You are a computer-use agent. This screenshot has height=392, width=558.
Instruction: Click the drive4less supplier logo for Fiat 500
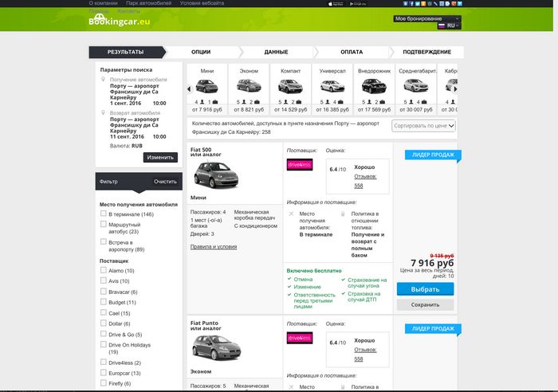(300, 164)
